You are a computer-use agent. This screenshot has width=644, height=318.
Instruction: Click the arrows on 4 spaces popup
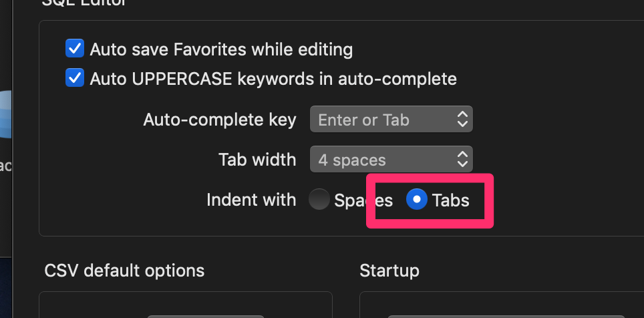(462, 159)
